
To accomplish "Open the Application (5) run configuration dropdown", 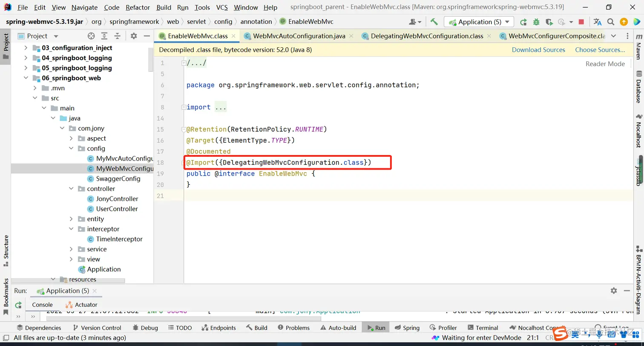I will pos(479,22).
